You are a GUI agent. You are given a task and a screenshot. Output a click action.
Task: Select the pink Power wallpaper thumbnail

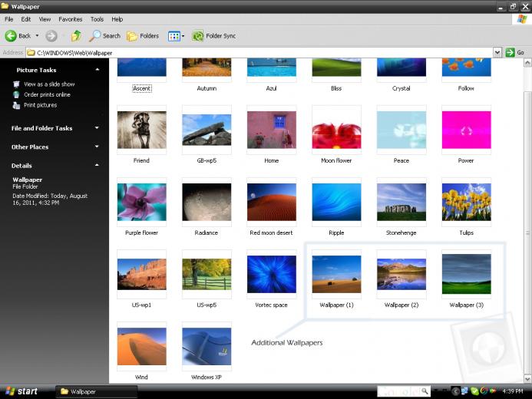466,130
